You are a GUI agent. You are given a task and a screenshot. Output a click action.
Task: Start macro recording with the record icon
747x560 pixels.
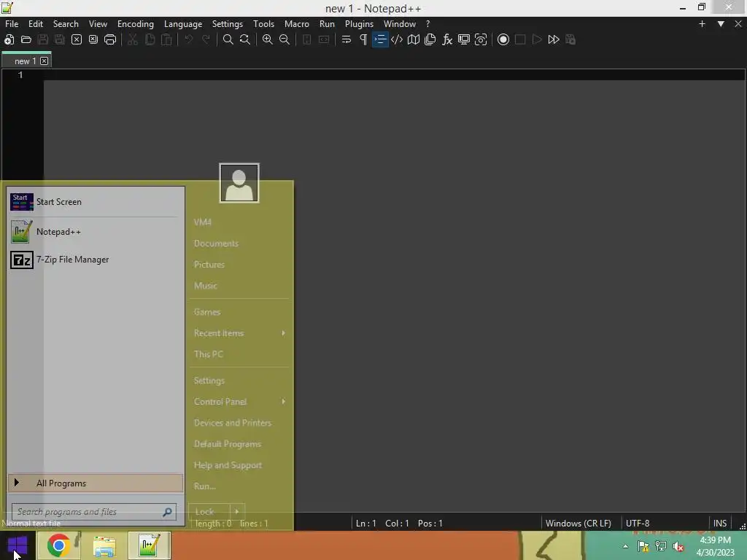(x=503, y=39)
